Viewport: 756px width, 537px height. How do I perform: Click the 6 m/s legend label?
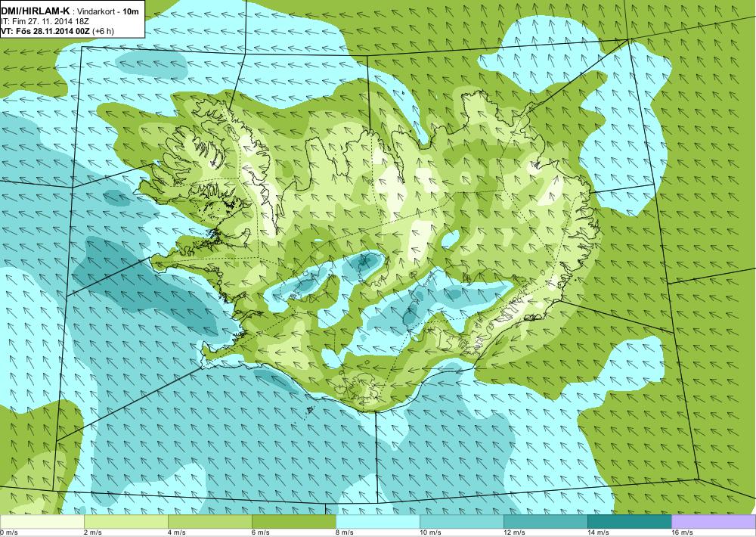coord(261,532)
